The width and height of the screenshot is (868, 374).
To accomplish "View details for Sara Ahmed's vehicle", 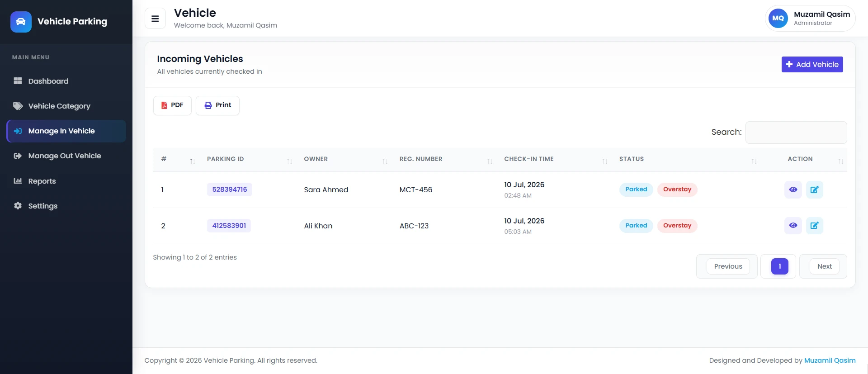I will click(x=793, y=189).
